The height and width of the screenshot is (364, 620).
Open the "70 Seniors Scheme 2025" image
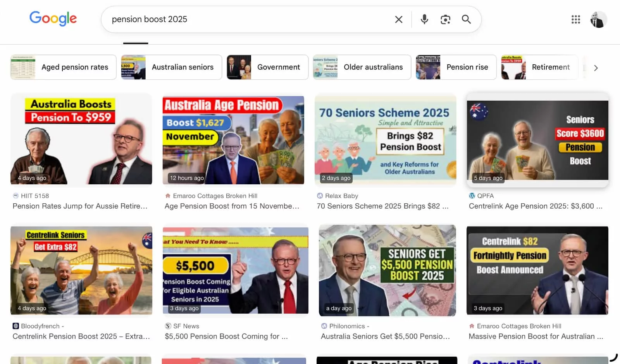pos(386,140)
